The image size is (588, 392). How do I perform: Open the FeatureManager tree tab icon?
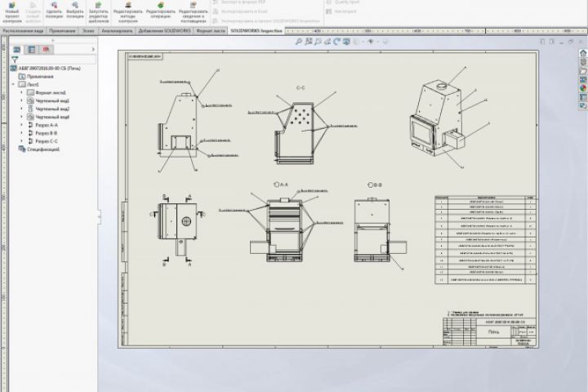click(x=17, y=50)
